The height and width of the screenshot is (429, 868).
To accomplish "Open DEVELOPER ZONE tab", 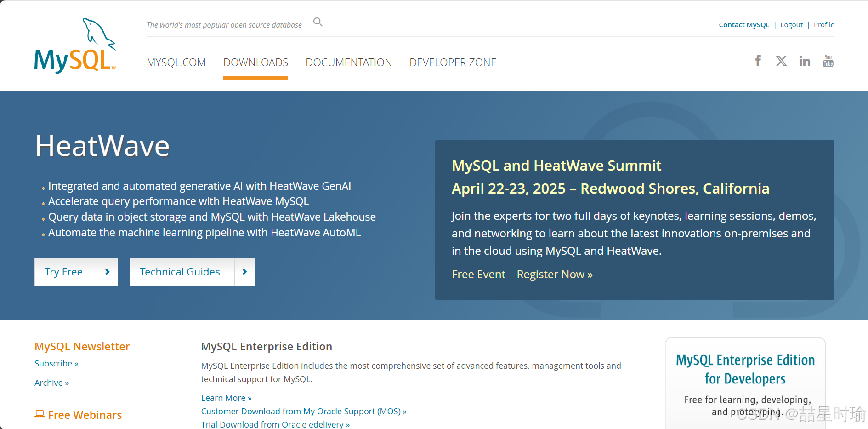I will click(x=453, y=63).
